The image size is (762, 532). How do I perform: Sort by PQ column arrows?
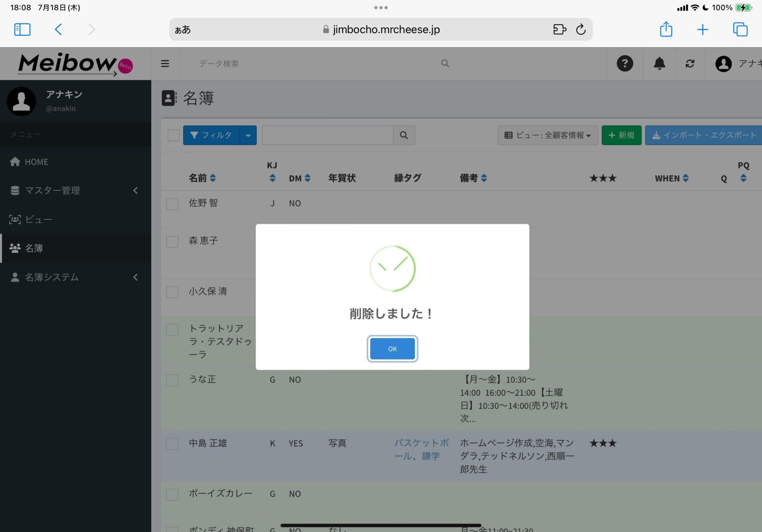[743, 178]
